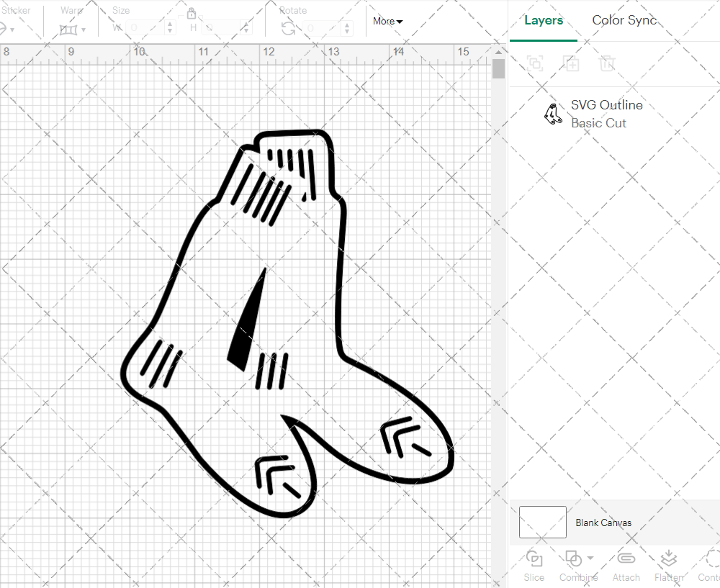720x588 pixels.
Task: Click the Slice tool
Action: coord(534,566)
